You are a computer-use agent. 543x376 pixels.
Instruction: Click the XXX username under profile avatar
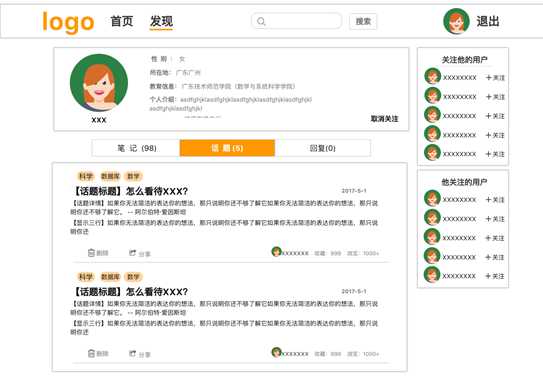(99, 120)
